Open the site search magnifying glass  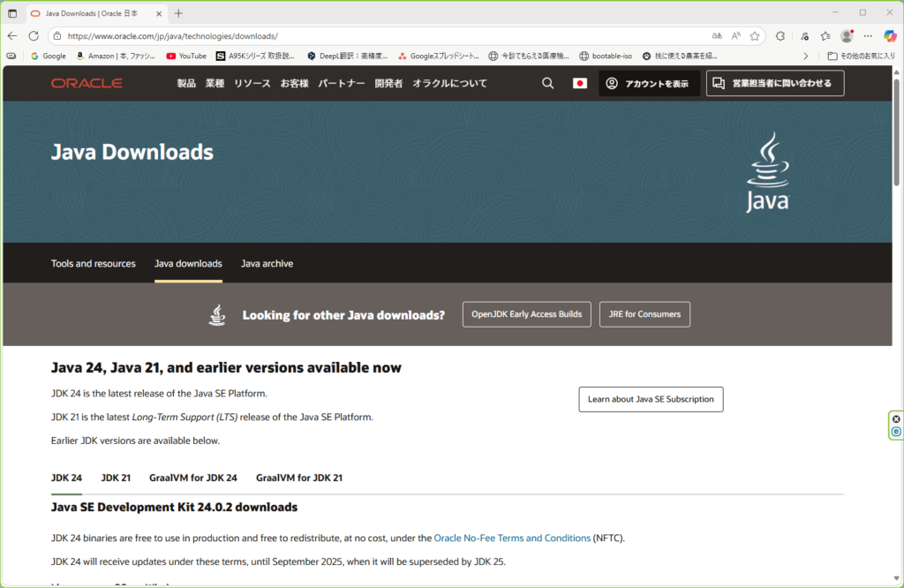pyautogui.click(x=547, y=83)
